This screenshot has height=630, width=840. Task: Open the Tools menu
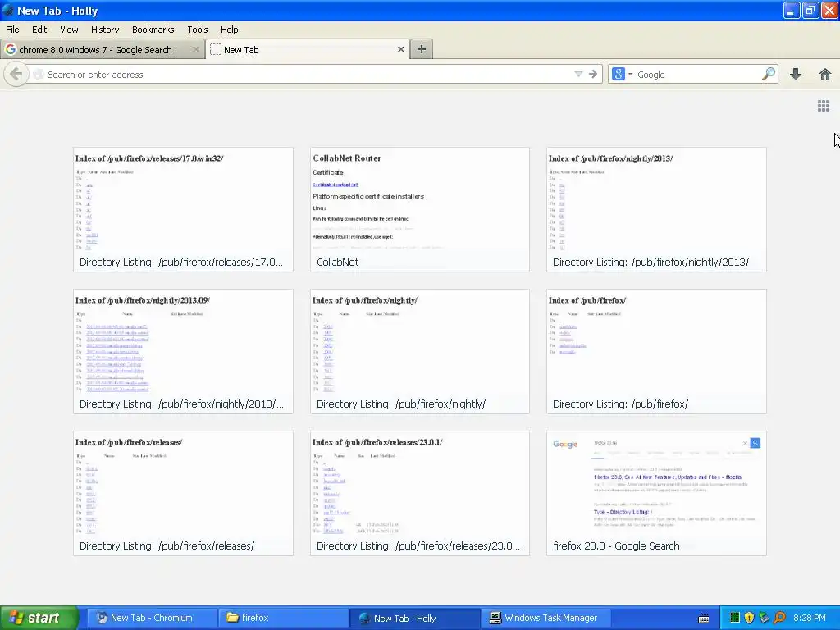coord(197,30)
